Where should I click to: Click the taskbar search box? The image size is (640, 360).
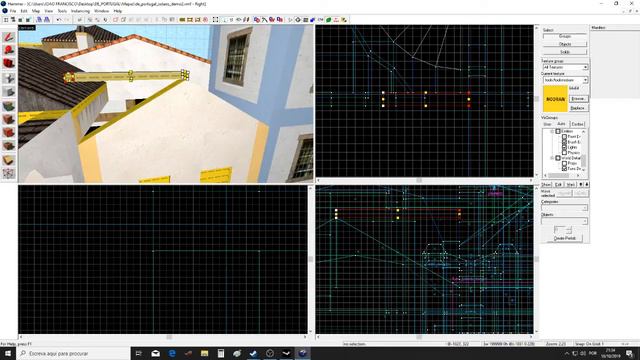(x=73, y=353)
